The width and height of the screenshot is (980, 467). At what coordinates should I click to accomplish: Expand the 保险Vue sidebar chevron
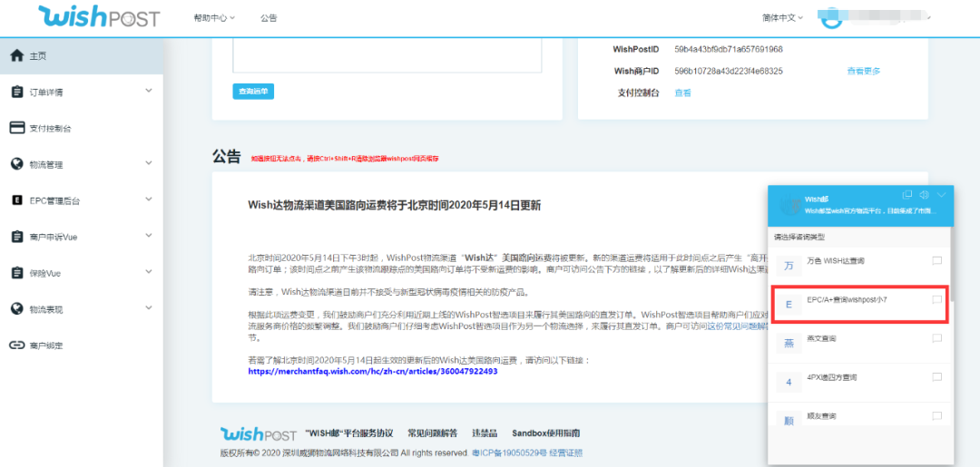(149, 271)
